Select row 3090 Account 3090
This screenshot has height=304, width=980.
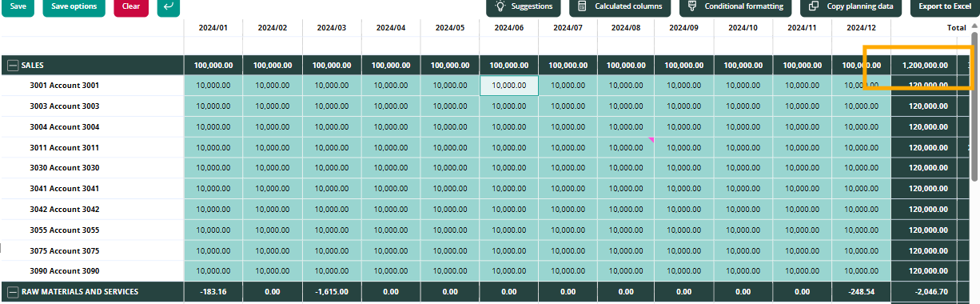92,271
